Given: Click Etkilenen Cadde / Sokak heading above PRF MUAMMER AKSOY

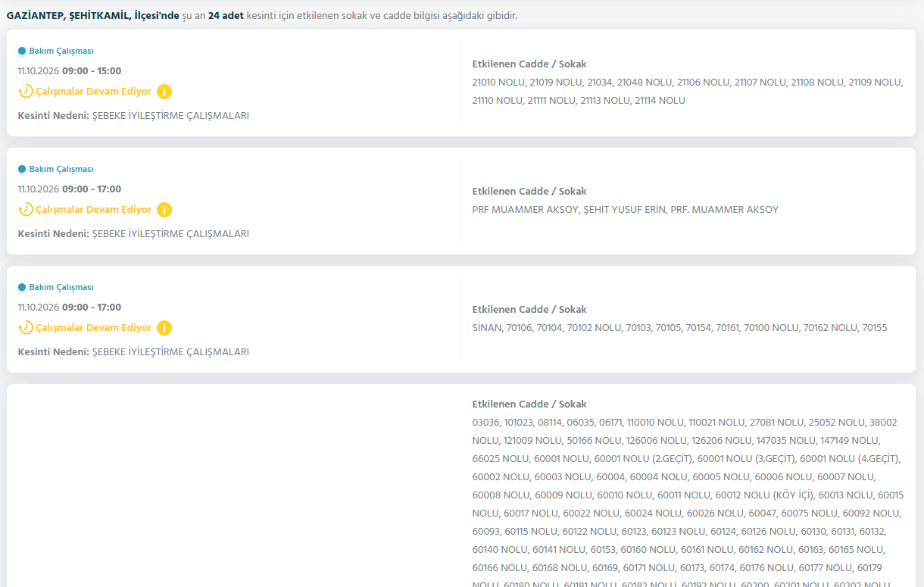Looking at the screenshot, I should [x=529, y=192].
